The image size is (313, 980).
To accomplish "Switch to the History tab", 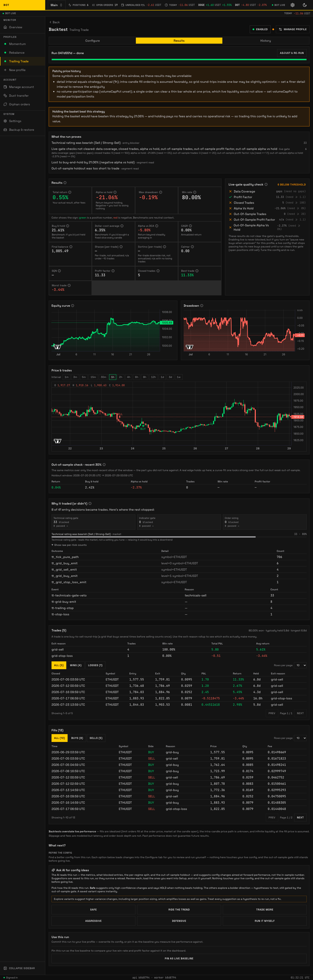I will click(265, 41).
